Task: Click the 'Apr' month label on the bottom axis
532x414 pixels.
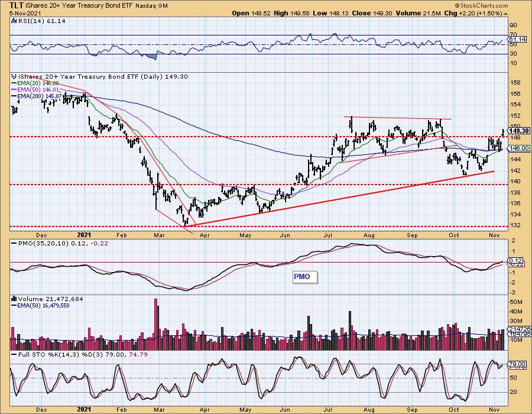Action: point(205,410)
